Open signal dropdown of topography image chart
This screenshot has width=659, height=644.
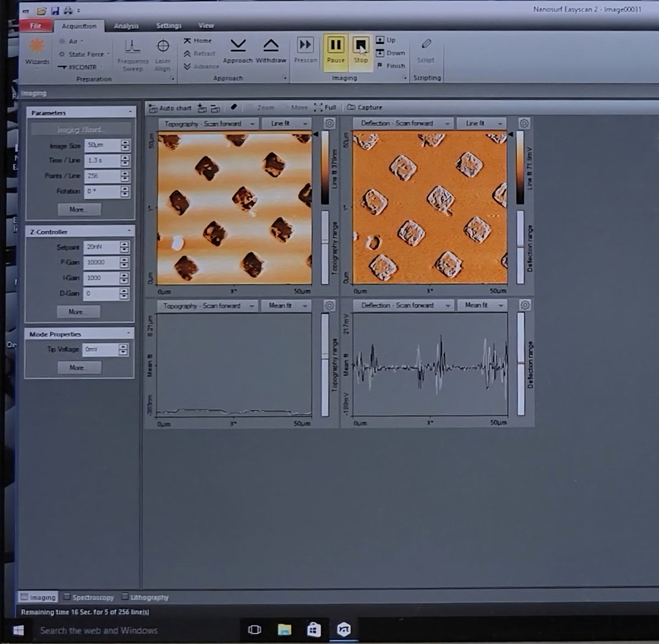click(208, 124)
